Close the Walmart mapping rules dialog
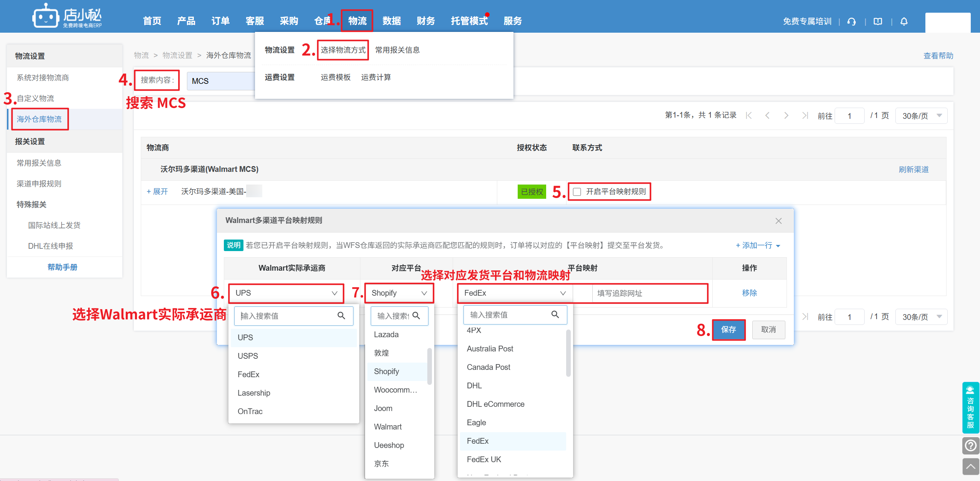This screenshot has height=481, width=980. (778, 221)
